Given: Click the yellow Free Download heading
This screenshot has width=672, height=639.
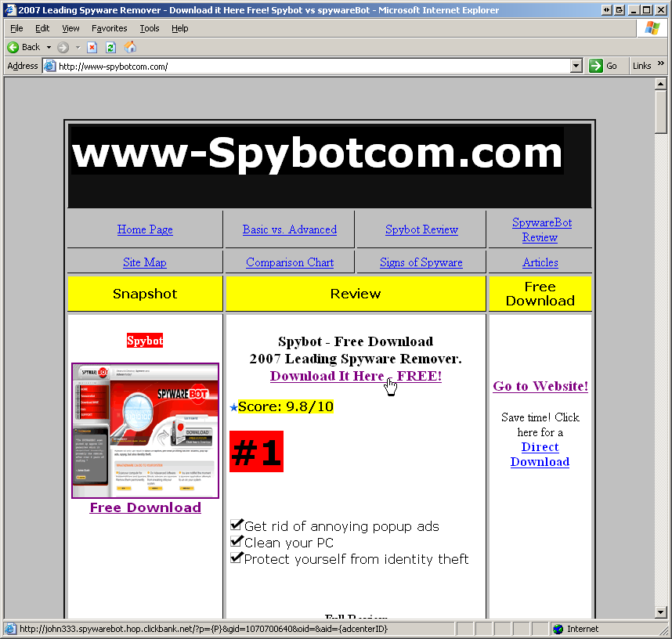Looking at the screenshot, I should coord(540,294).
